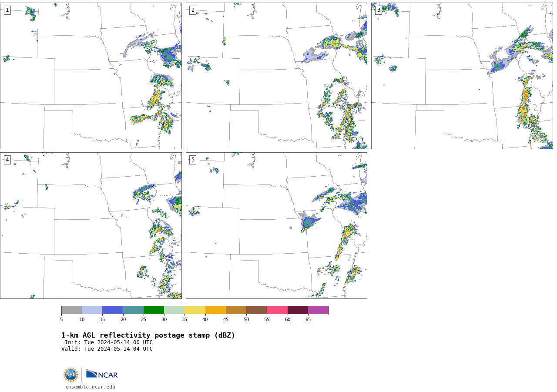Click the NSF logo icon
Image resolution: width=557 pixels, height=392 pixels.
coord(71,375)
